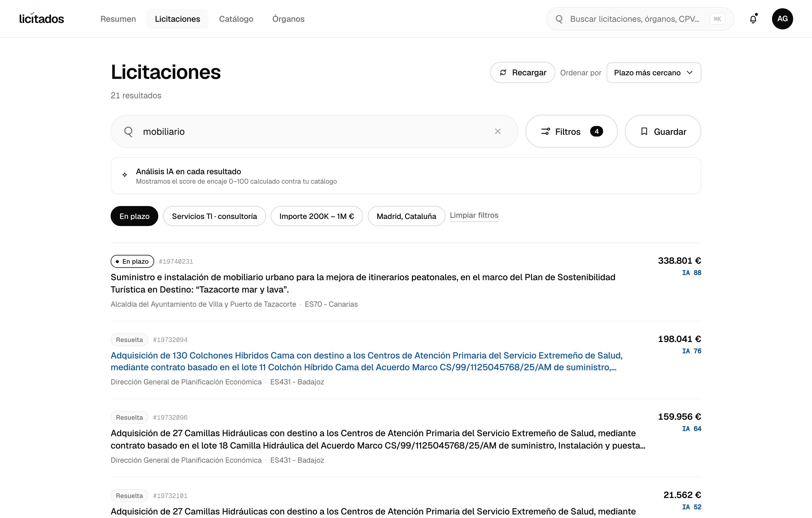Click the licitados logo
The height and width of the screenshot is (518, 812).
pos(41,19)
